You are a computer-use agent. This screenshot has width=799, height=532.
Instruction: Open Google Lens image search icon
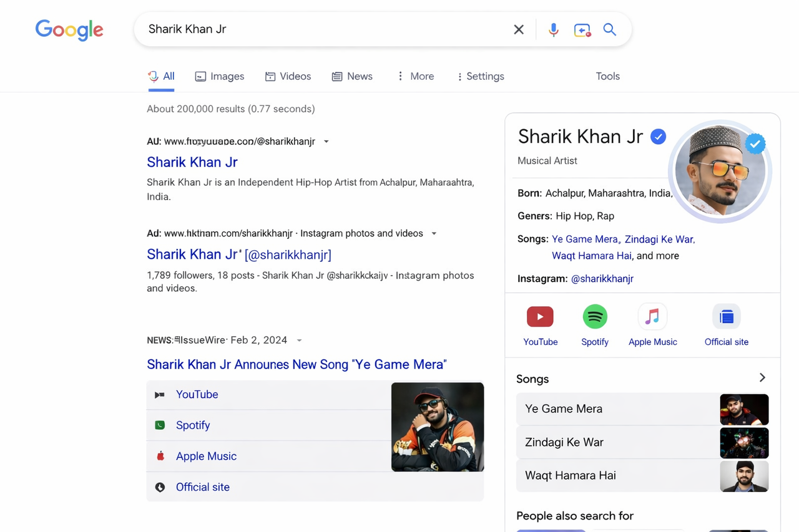pos(582,29)
